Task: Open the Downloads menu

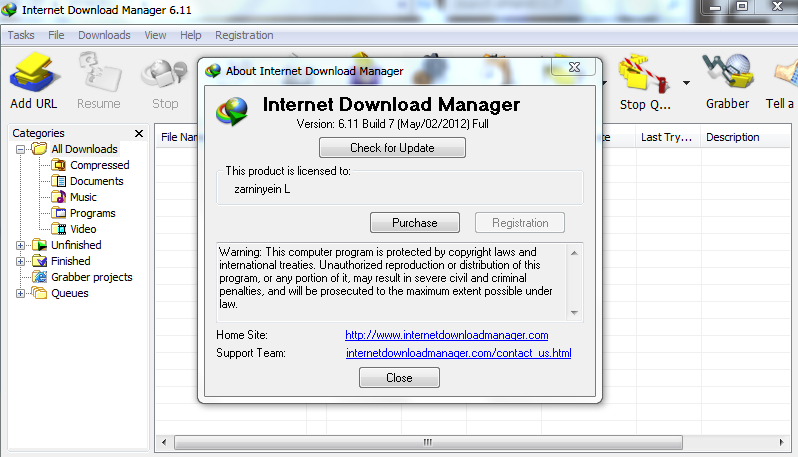Action: coord(104,35)
